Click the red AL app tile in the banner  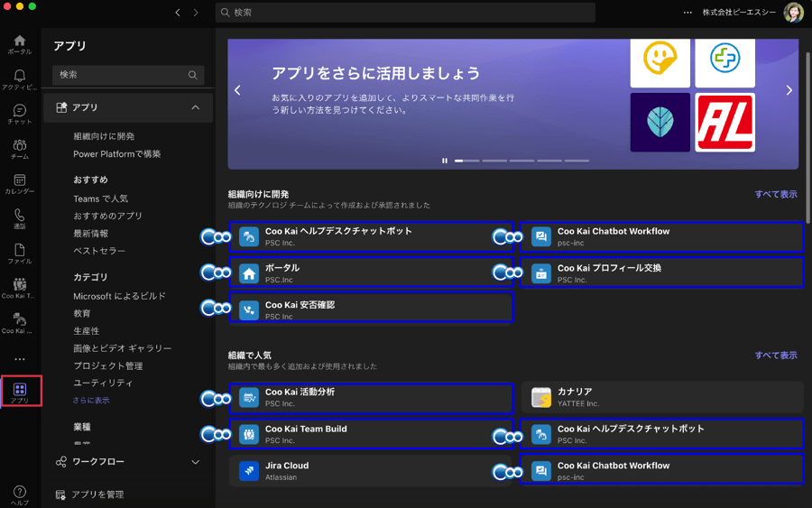pyautogui.click(x=724, y=122)
